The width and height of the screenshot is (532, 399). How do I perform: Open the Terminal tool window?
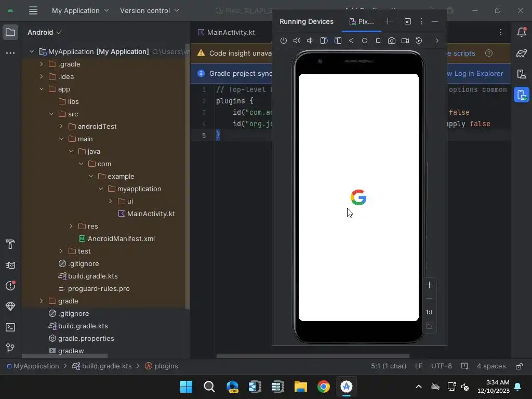coord(10,327)
